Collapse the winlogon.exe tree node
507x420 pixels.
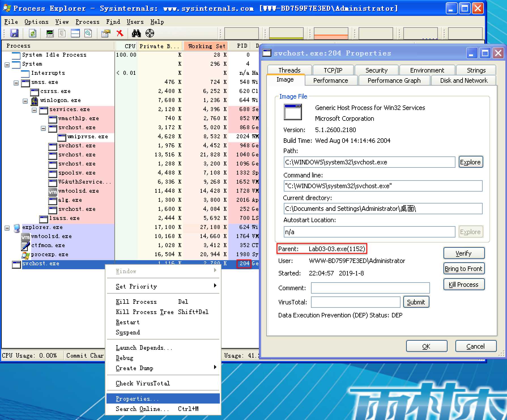[25, 101]
